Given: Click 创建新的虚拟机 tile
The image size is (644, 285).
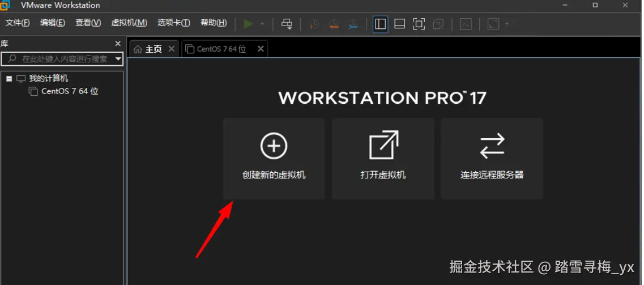Looking at the screenshot, I should 274,159.
